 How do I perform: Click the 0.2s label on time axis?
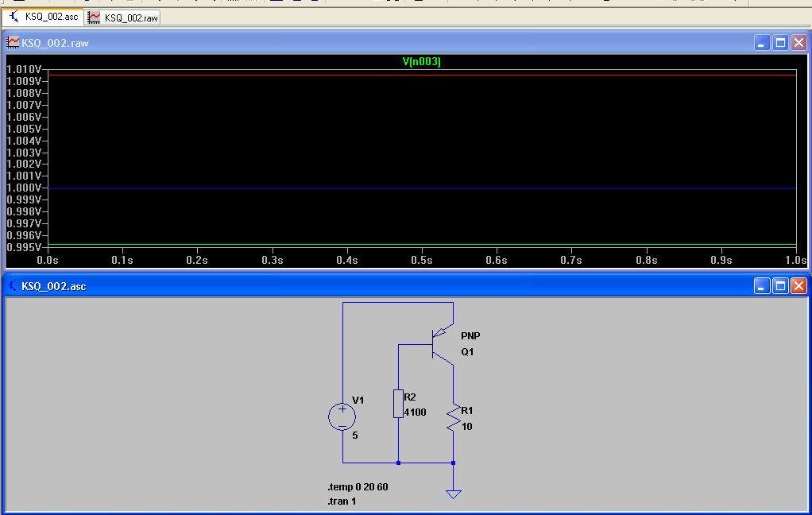point(197,260)
